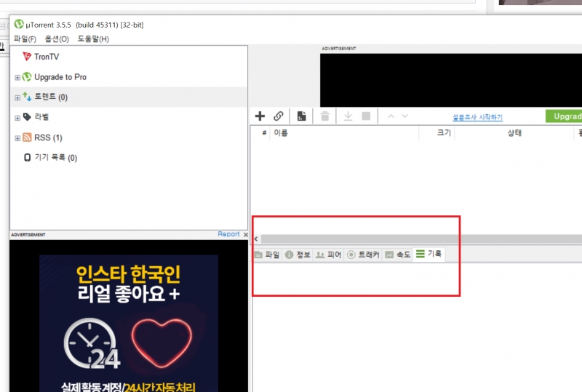Click the Add Torrent from URL link icon
Image resolution: width=582 pixels, height=392 pixels.
click(279, 116)
